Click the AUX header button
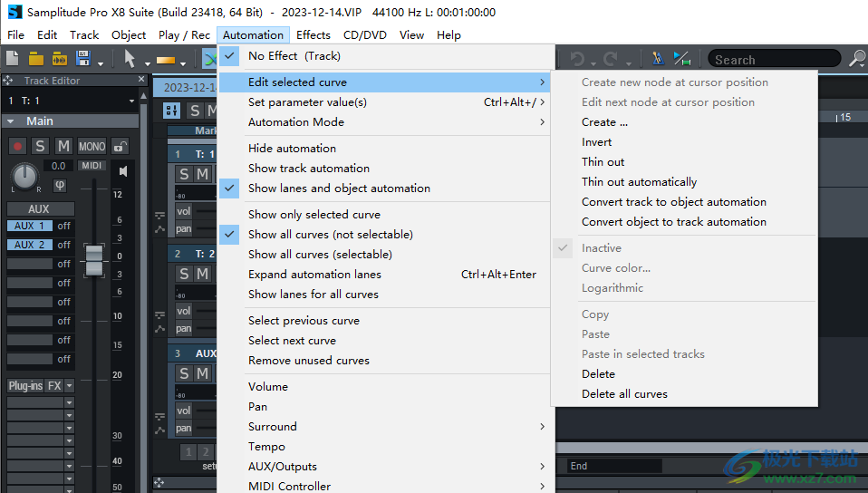The image size is (868, 493). click(x=41, y=208)
